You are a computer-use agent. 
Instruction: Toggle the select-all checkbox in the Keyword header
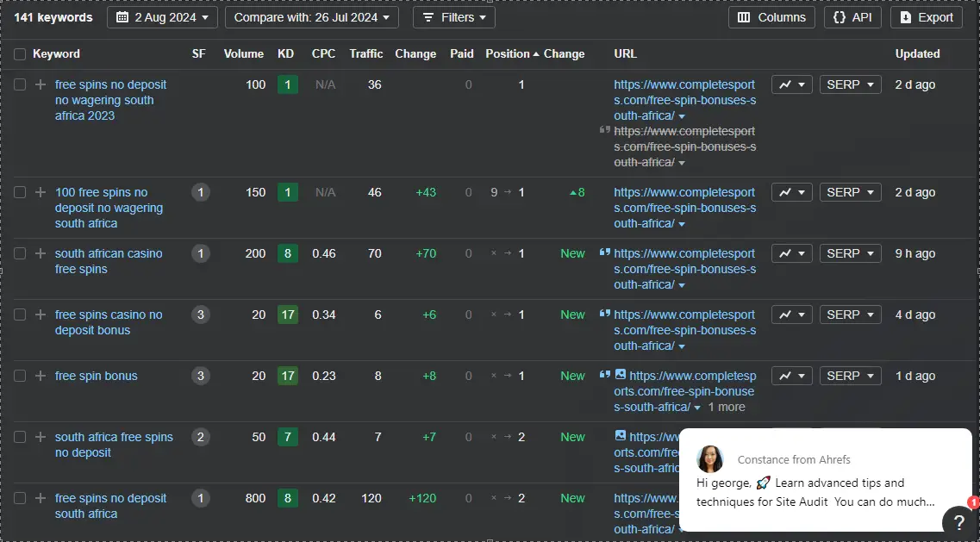20,54
